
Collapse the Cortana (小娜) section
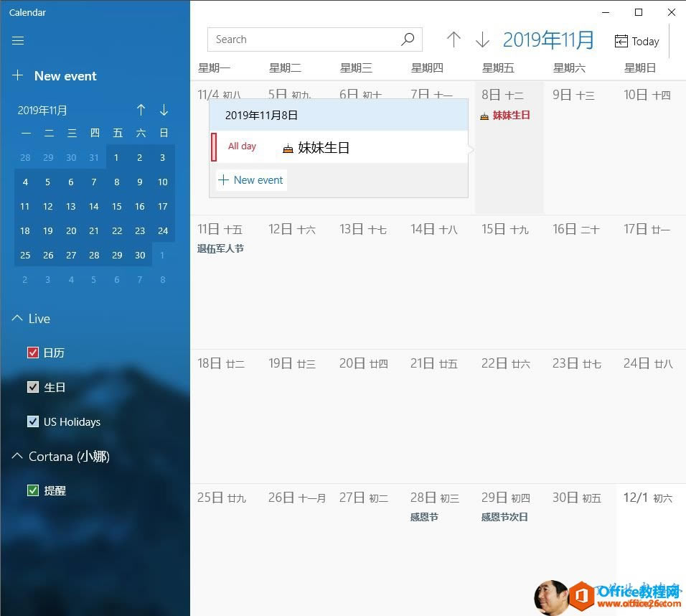pyautogui.click(x=17, y=456)
